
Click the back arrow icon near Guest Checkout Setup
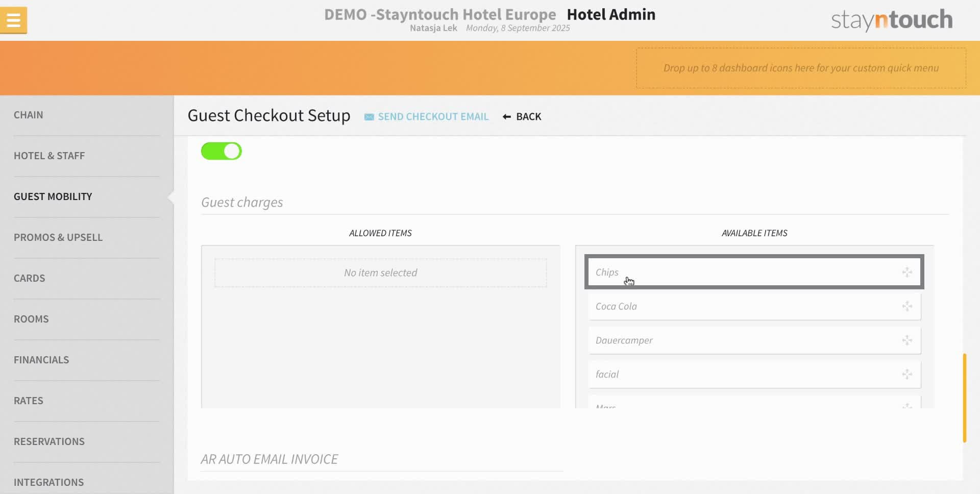click(506, 116)
